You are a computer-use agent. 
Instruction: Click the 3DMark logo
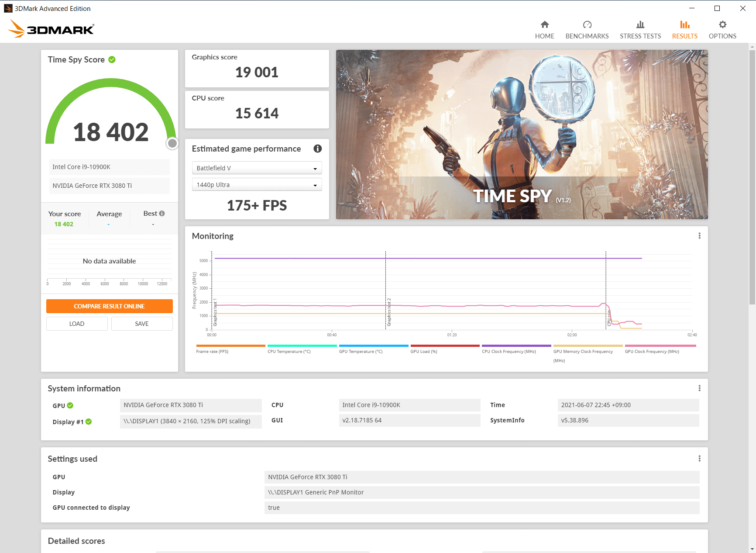[x=51, y=28]
